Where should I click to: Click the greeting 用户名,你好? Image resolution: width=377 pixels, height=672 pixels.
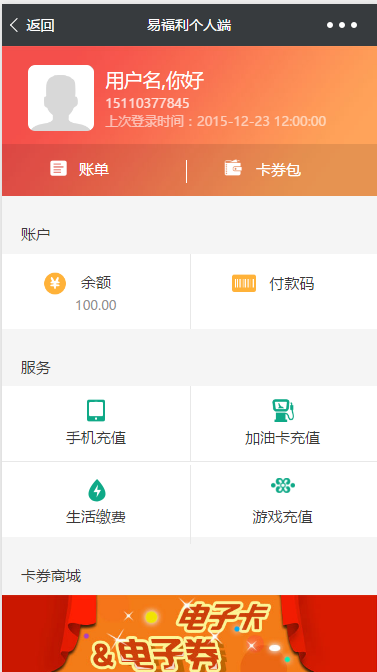155,81
